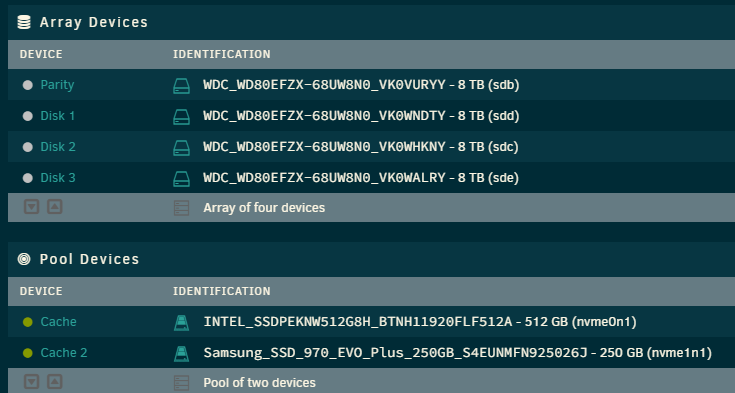Open the Parity device link

57,85
